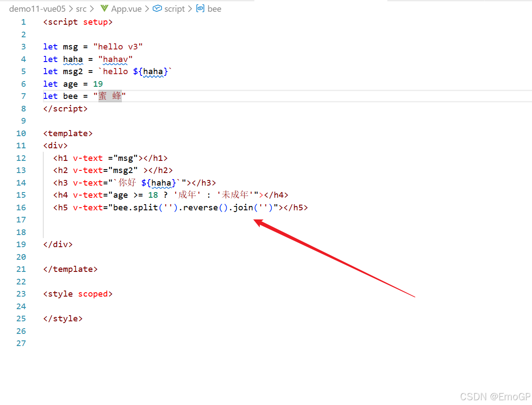Select line number 16 in gutter

click(21, 208)
